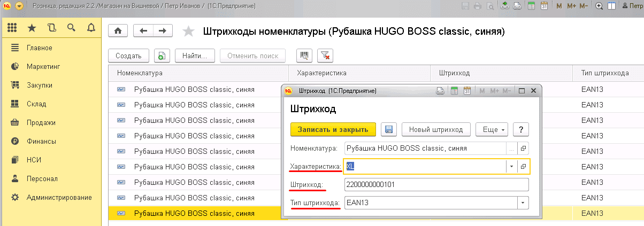The height and width of the screenshot is (226, 644).
Task: Click the Новый штрихкод button
Action: click(436, 129)
